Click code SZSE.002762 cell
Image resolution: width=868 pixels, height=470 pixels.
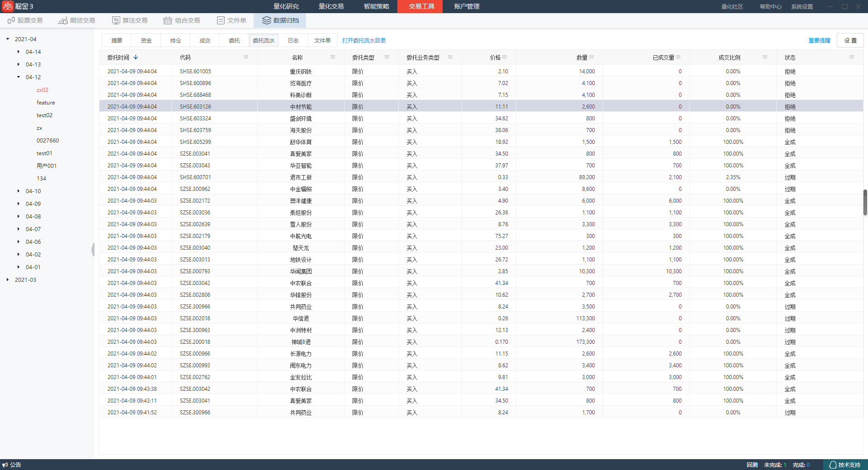pos(195,377)
